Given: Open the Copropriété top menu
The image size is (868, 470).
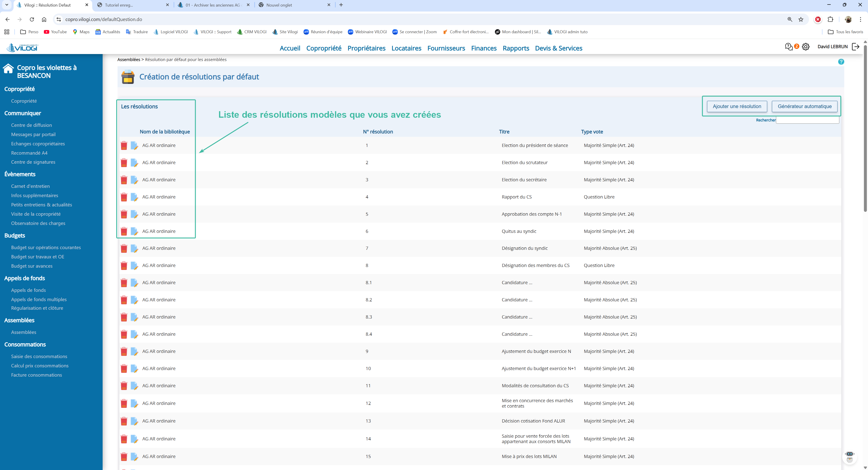Looking at the screenshot, I should point(323,48).
